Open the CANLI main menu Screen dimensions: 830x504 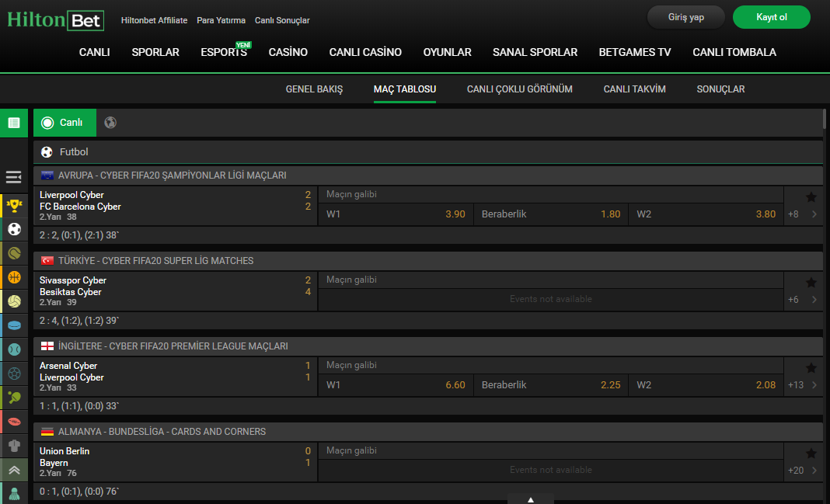click(x=94, y=52)
